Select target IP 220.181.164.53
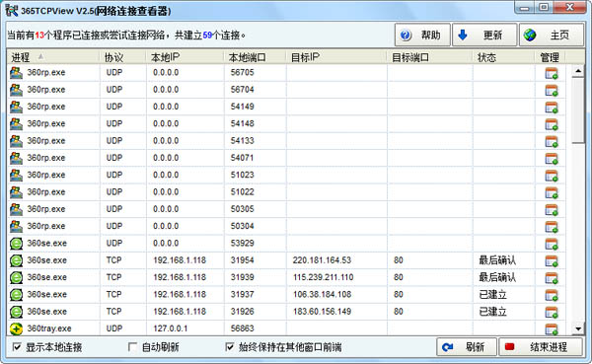 click(322, 260)
